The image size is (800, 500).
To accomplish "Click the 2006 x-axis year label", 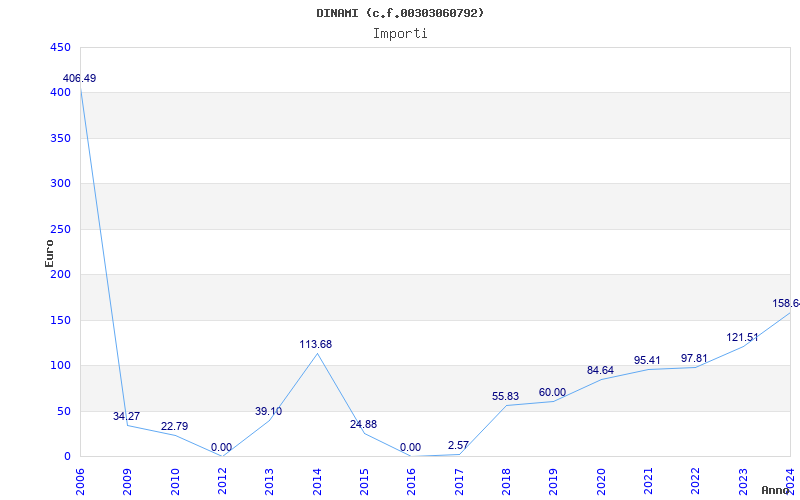I will (x=80, y=482).
